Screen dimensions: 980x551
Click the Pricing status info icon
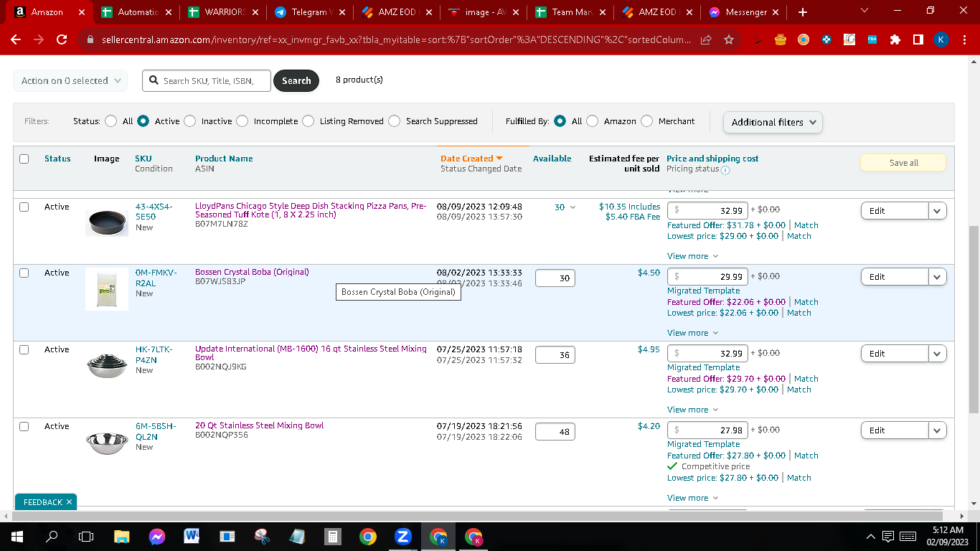tap(725, 170)
